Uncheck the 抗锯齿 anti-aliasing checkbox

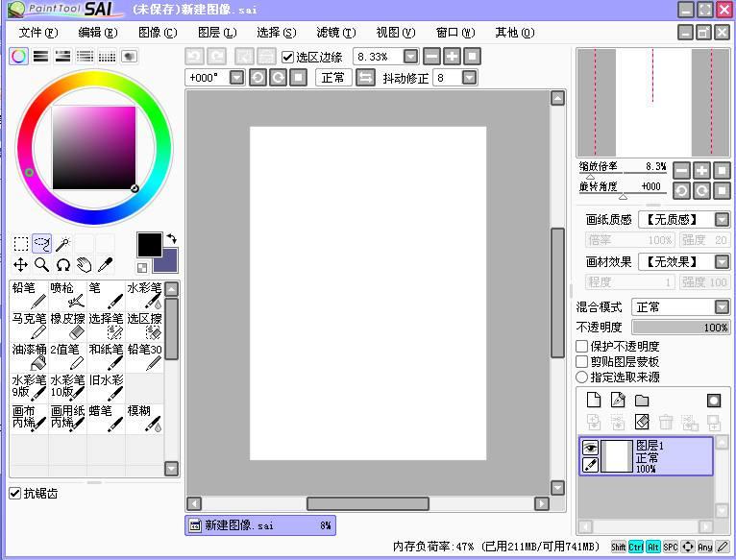pyautogui.click(x=14, y=493)
